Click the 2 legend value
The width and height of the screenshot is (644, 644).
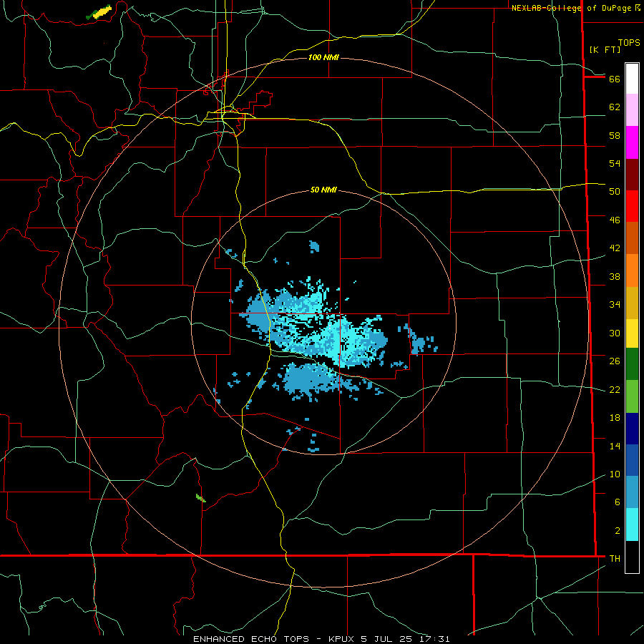(618, 531)
